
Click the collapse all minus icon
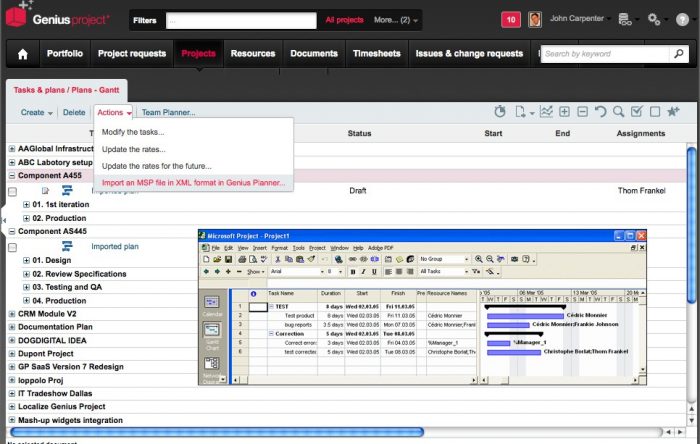pos(582,112)
